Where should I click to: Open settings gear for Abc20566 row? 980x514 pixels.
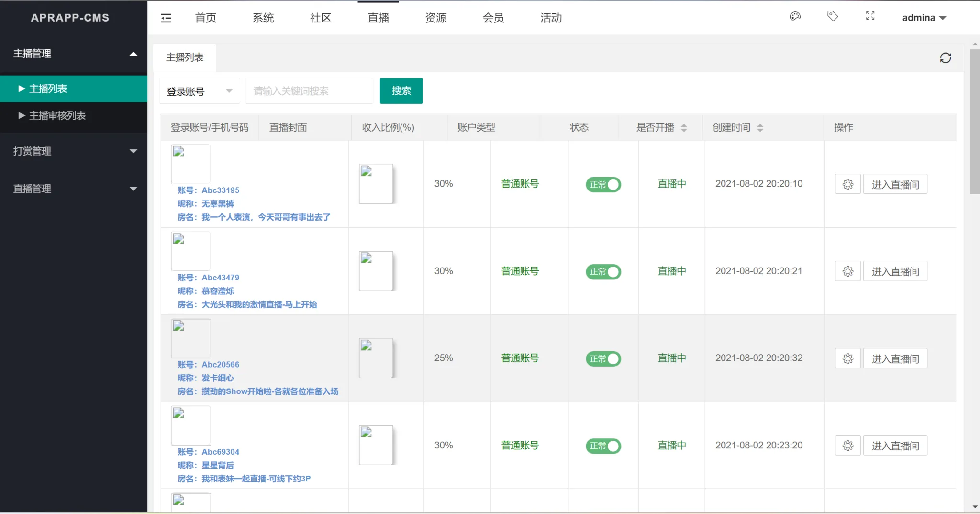[847, 358]
